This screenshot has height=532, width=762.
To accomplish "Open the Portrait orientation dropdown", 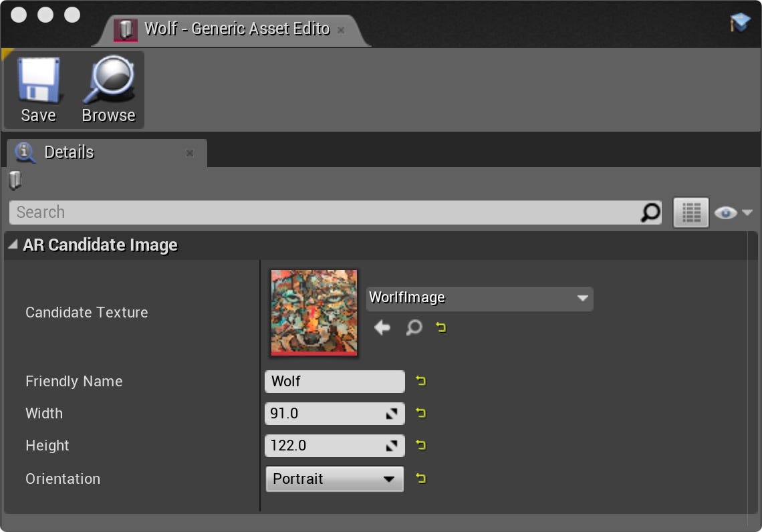I will tap(334, 479).
